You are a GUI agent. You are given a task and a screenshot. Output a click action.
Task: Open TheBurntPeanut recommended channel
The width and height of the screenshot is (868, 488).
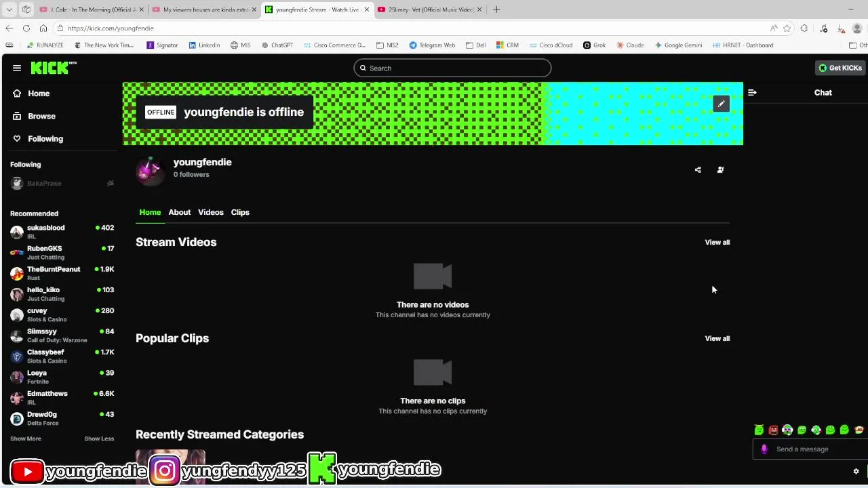point(62,273)
